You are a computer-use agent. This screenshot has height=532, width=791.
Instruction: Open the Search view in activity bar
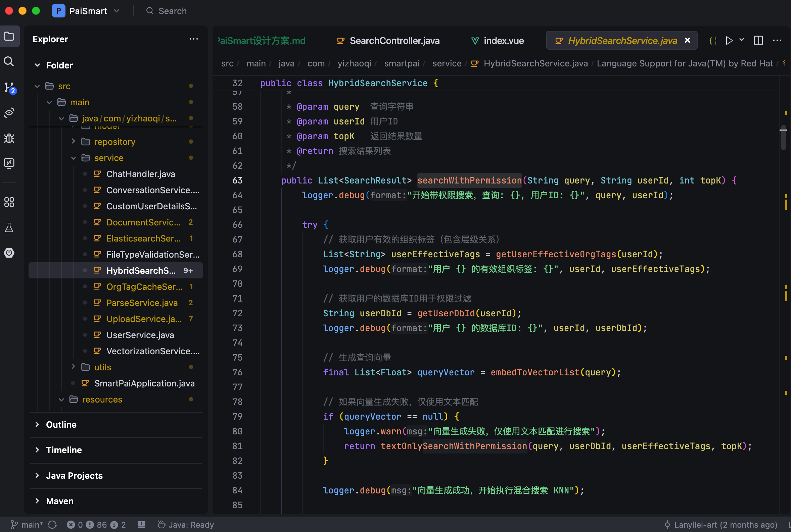(x=9, y=61)
